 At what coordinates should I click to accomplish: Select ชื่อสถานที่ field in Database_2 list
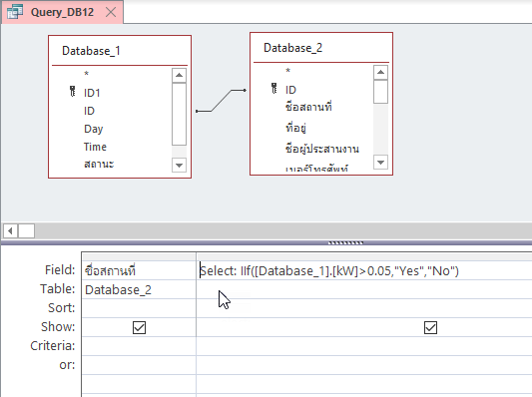308,107
